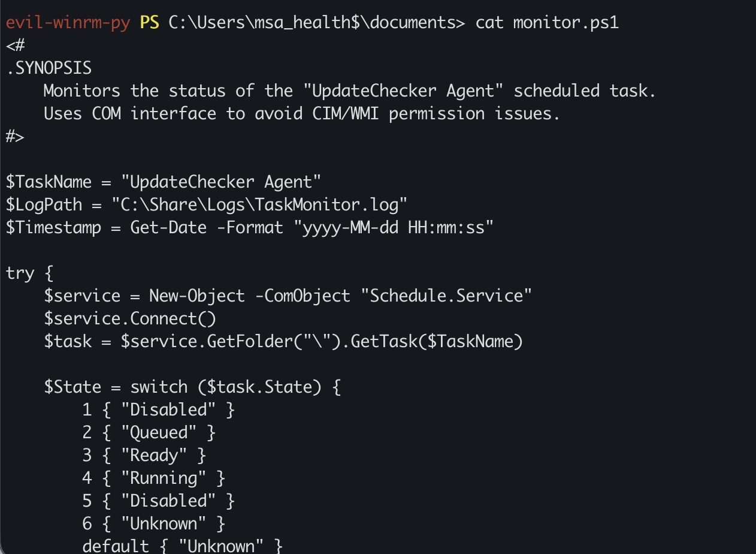
Task: Click the yellow PS prompt label
Action: (149, 23)
